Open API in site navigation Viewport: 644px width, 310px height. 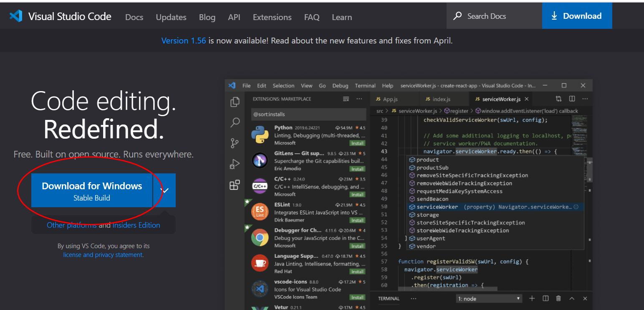point(234,17)
